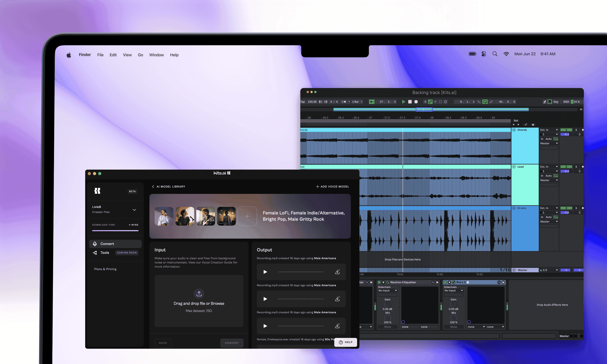Click the Convert icon in Kits.ai sidebar
The width and height of the screenshot is (607, 364).
(x=95, y=243)
